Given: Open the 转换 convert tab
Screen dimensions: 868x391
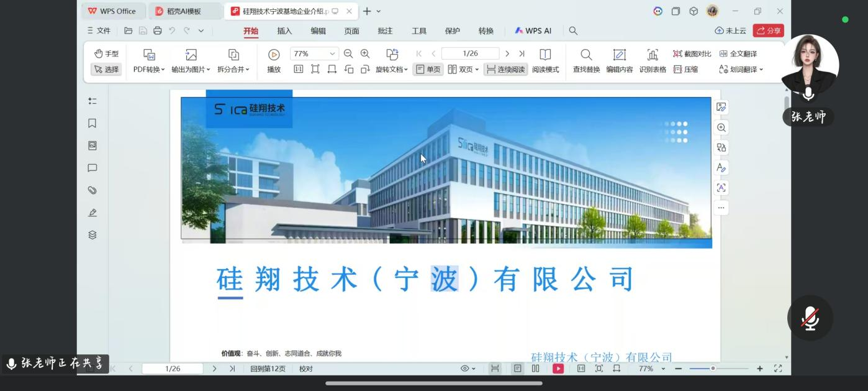Looking at the screenshot, I should click(x=486, y=31).
